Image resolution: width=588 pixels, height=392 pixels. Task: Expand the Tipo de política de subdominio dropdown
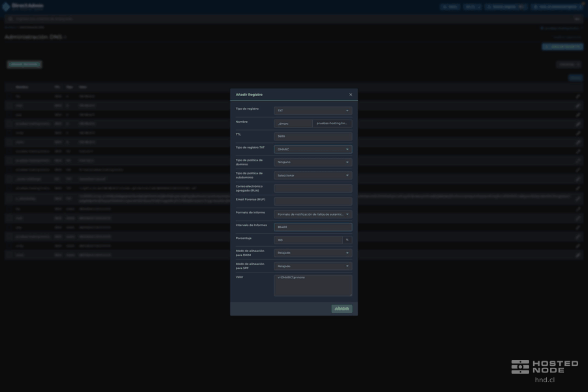(313, 175)
